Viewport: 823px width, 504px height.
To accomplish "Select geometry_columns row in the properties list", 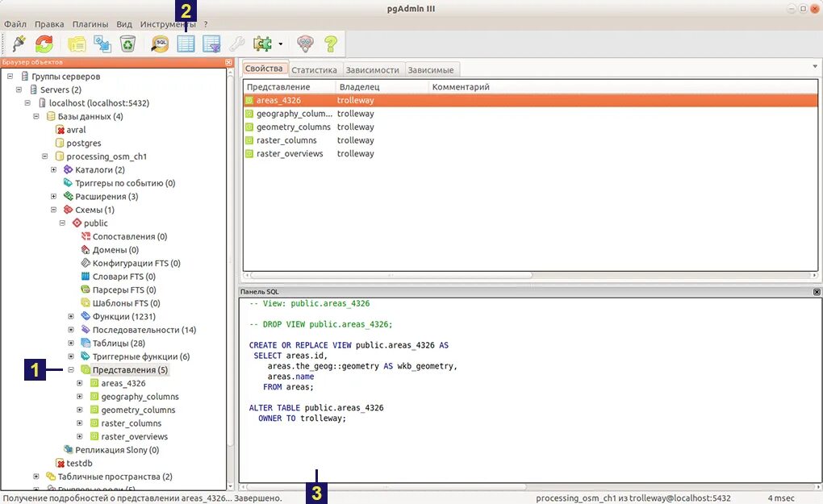I will coord(530,127).
